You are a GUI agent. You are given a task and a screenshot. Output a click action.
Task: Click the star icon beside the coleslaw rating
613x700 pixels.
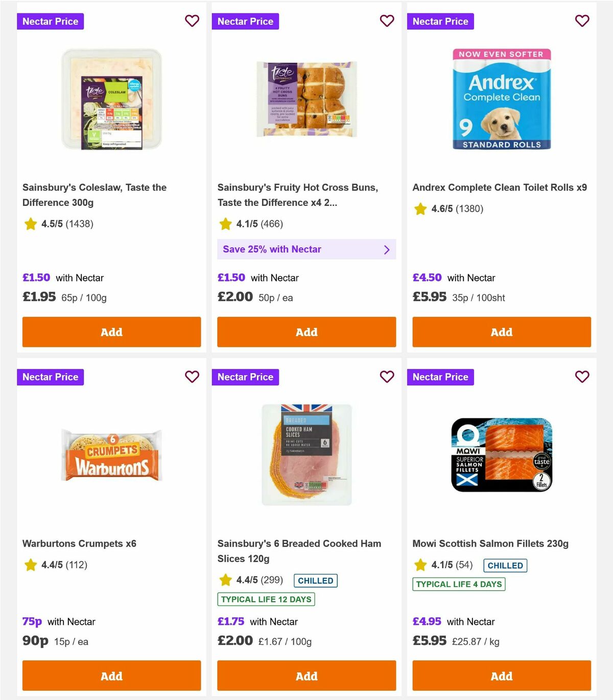30,224
